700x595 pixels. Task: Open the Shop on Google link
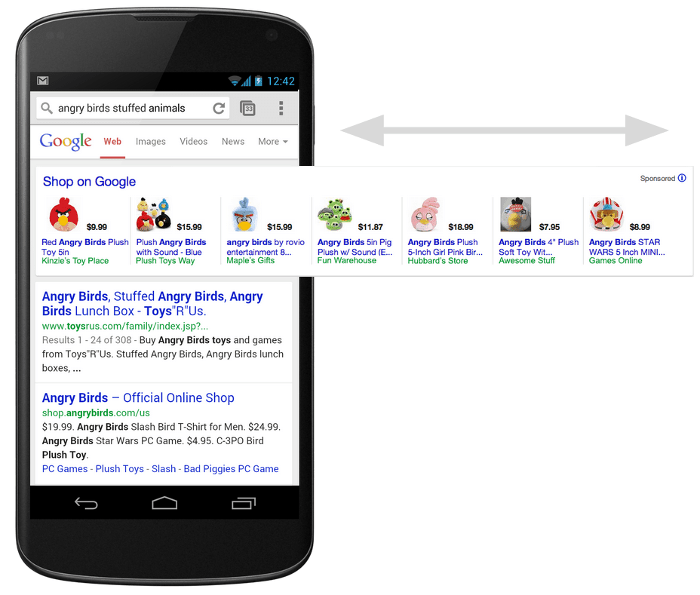tap(89, 182)
